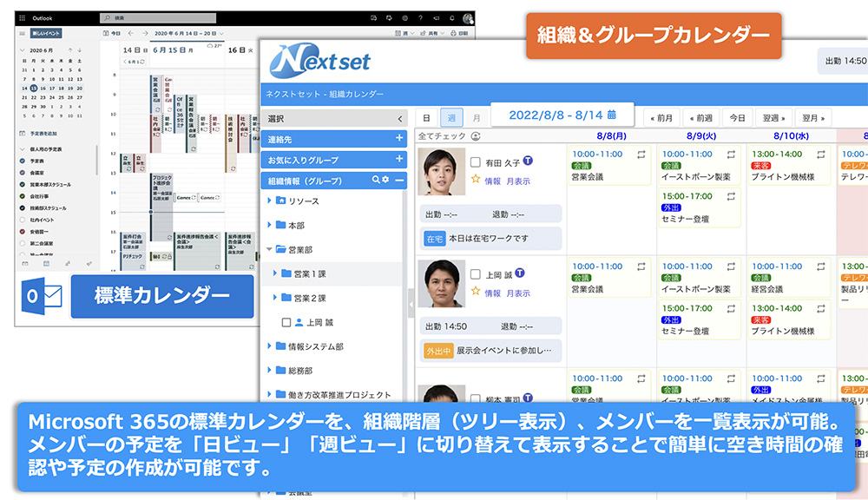Open help question mark in Outlook header
This screenshot has height=500, width=868.
[x=421, y=18]
